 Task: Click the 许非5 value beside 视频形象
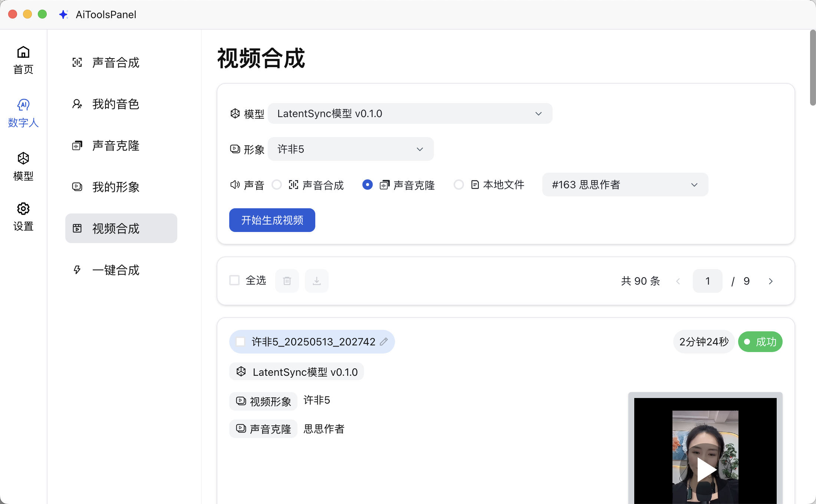317,400
